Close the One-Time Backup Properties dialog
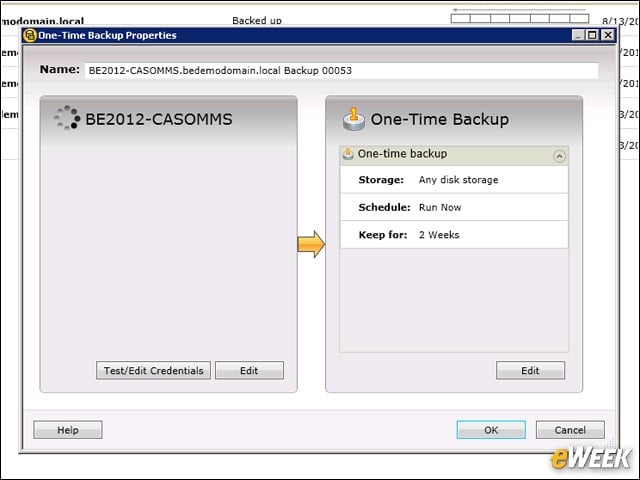This screenshot has height=480, width=640. (607, 35)
